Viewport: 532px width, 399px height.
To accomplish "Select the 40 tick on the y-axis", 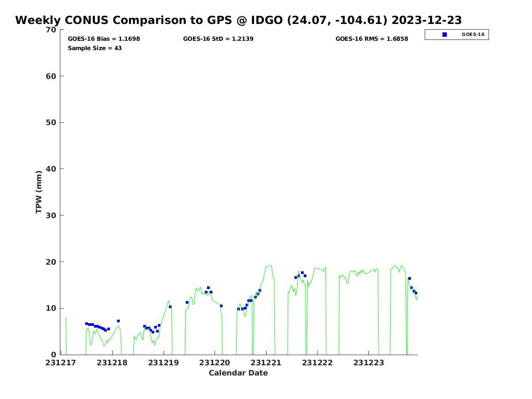I will (51, 169).
